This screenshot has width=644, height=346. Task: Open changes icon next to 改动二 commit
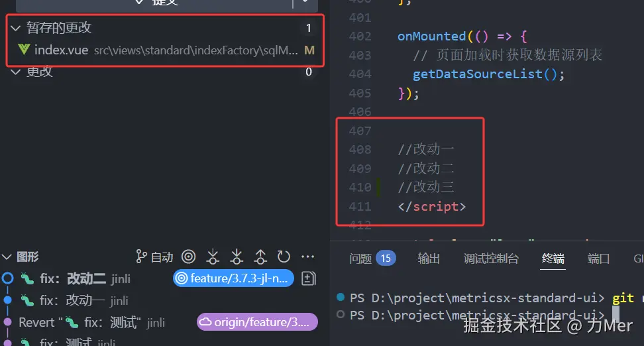pos(309,278)
